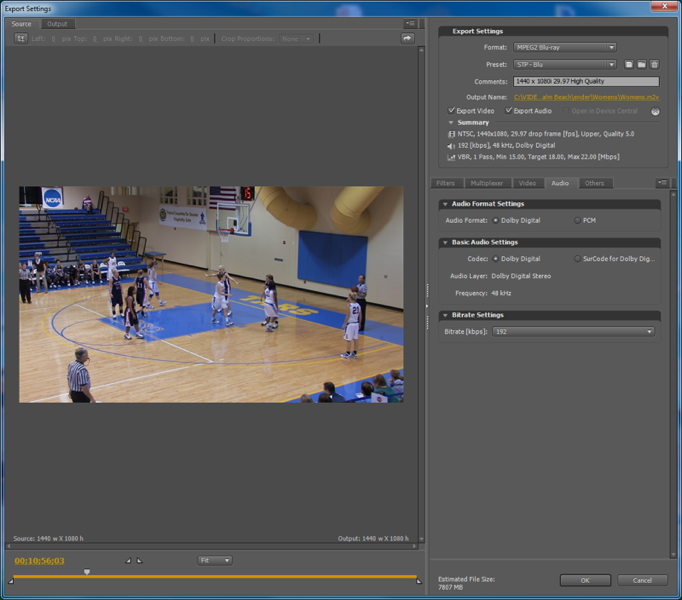
Task: Click the preview horizontal scrollbar
Action: pyautogui.click(x=211, y=546)
